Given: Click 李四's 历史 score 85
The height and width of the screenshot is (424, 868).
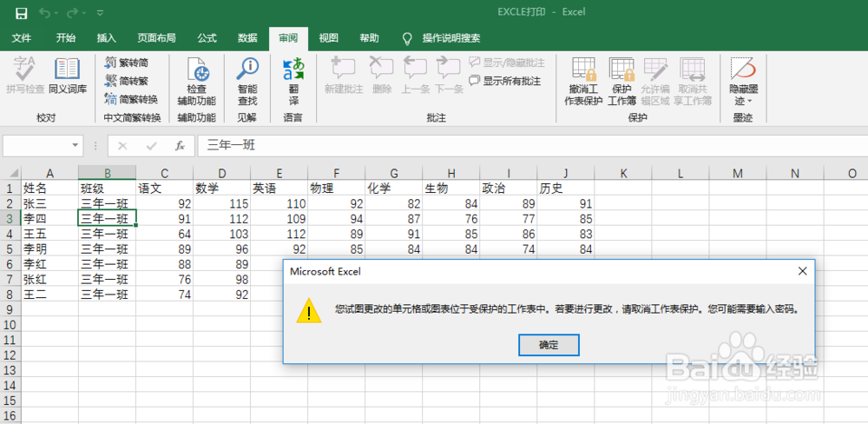Looking at the screenshot, I should pos(566,218).
